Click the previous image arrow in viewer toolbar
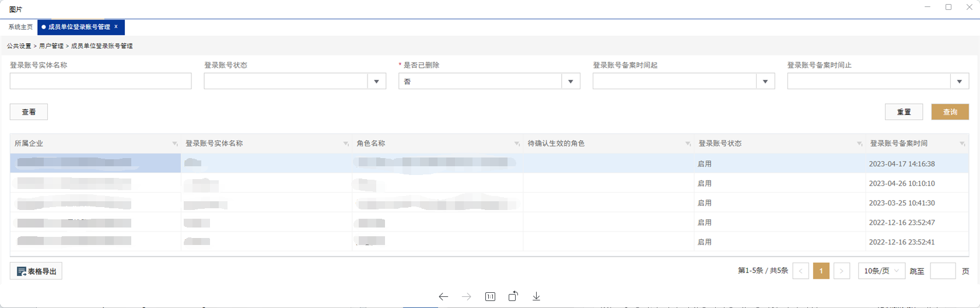980x308 pixels. pyautogui.click(x=443, y=297)
